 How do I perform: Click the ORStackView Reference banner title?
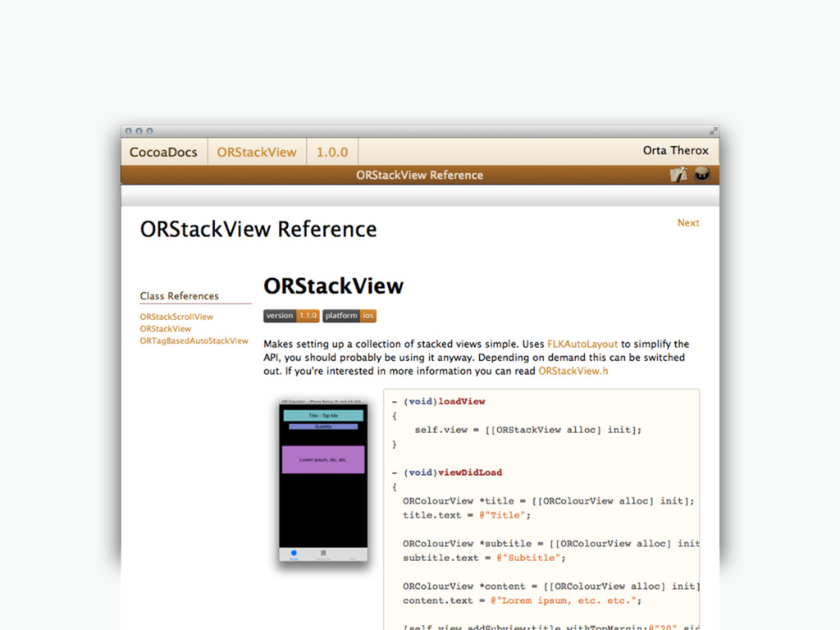[419, 176]
